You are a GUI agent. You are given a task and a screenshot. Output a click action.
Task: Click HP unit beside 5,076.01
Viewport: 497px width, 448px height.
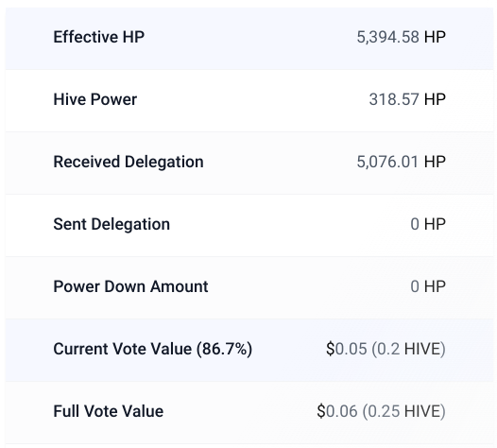435,162
